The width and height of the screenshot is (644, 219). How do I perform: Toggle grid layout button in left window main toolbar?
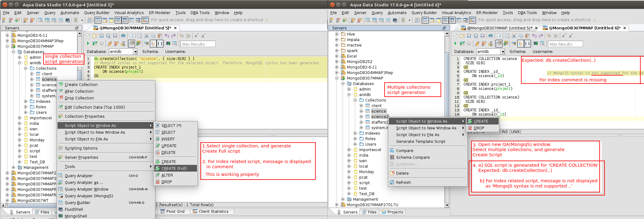coord(118,20)
